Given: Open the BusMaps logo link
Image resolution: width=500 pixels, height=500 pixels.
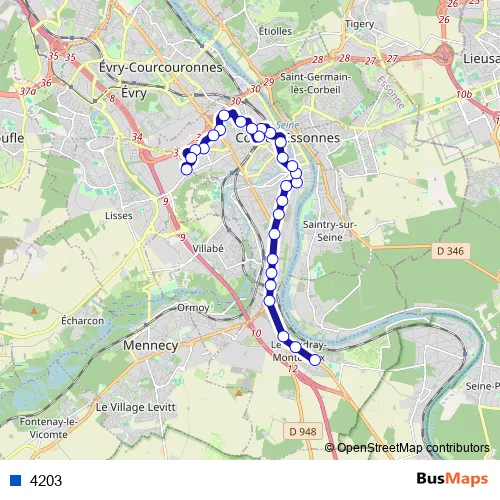Looking at the screenshot, I should pyautogui.click(x=452, y=479).
